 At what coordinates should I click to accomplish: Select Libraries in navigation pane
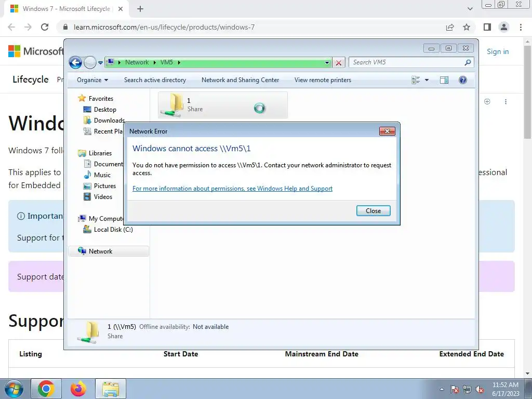tap(100, 153)
